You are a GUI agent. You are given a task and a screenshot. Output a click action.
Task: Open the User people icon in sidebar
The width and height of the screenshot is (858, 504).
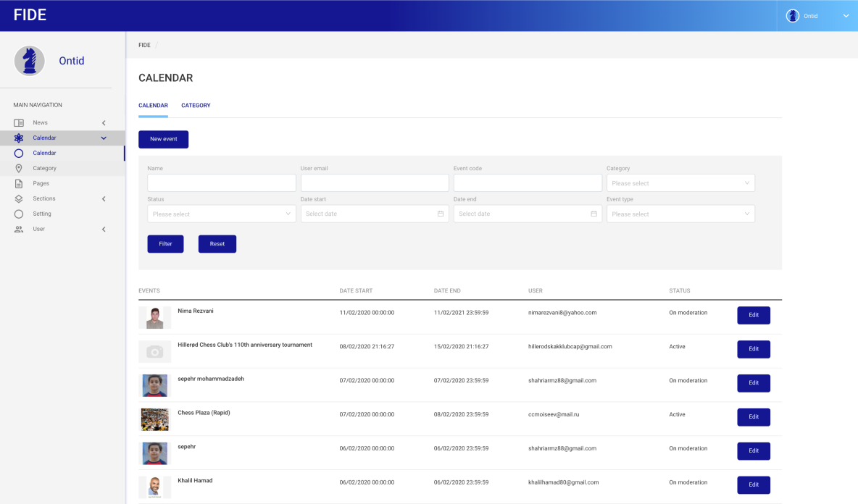click(x=18, y=229)
